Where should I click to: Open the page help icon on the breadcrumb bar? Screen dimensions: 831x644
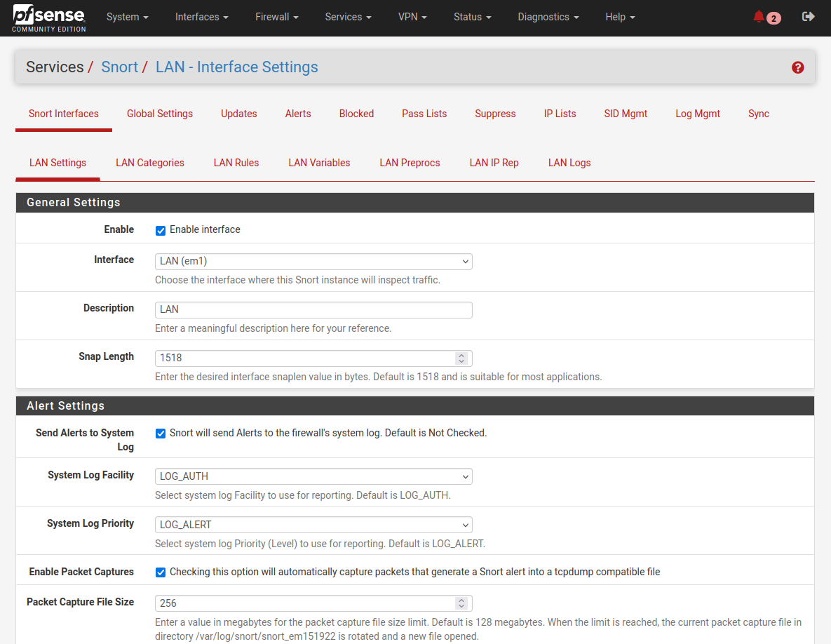[797, 67]
